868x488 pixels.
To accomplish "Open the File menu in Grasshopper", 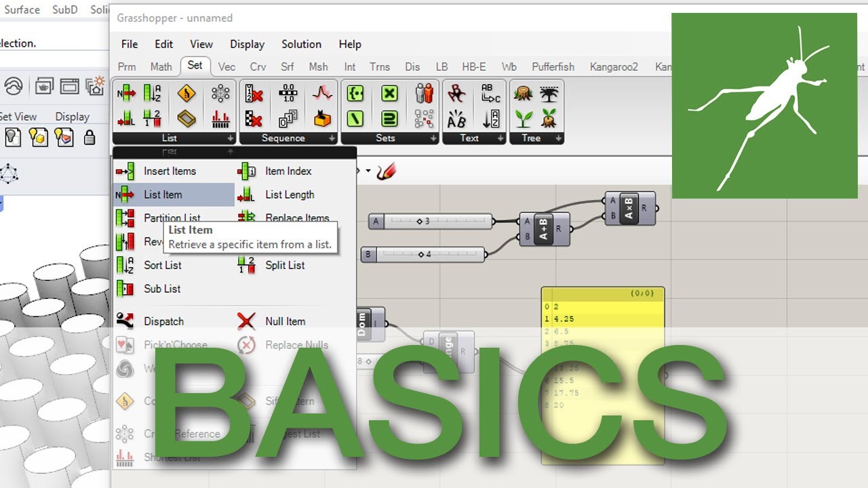I will (x=130, y=44).
